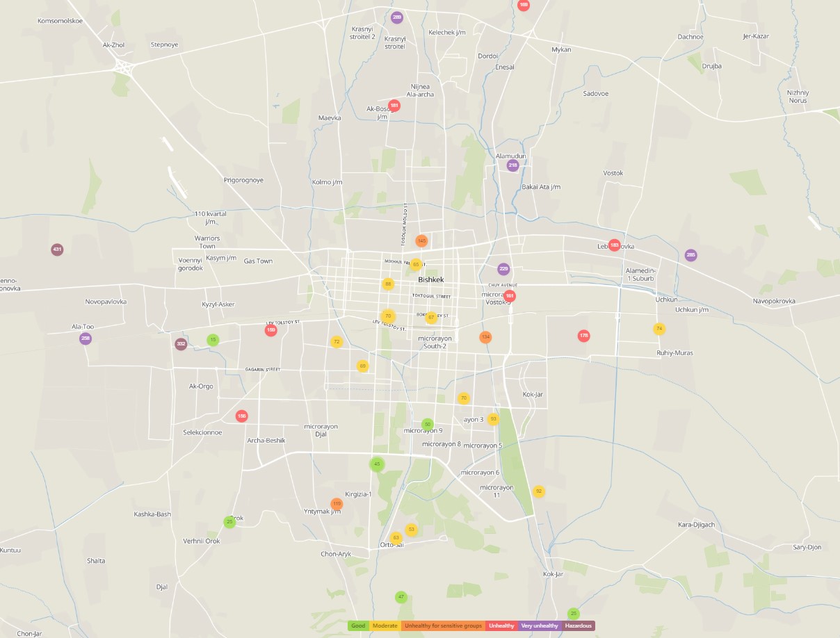The width and height of the screenshot is (840, 638).
Task: Click the green 15 sensor marker
Action: click(x=213, y=340)
